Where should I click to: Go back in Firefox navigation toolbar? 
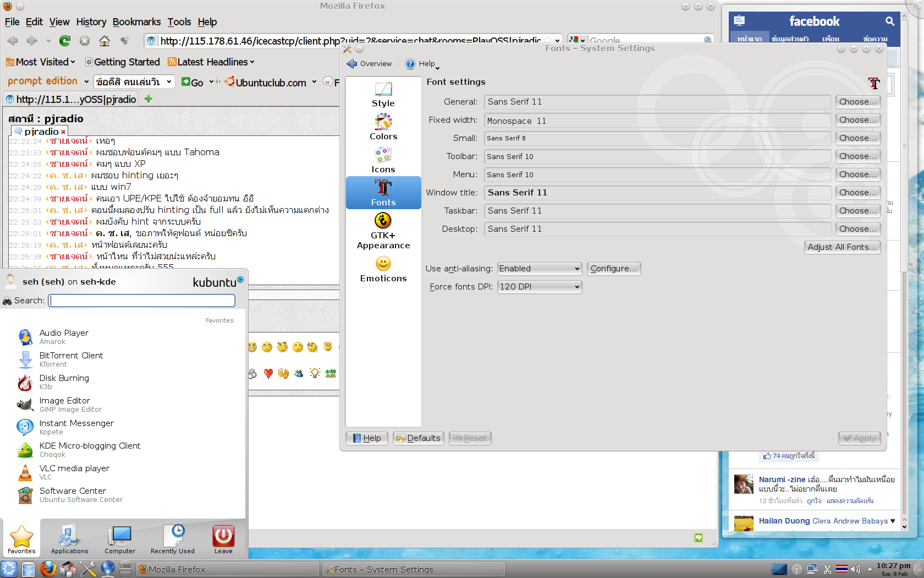13,41
